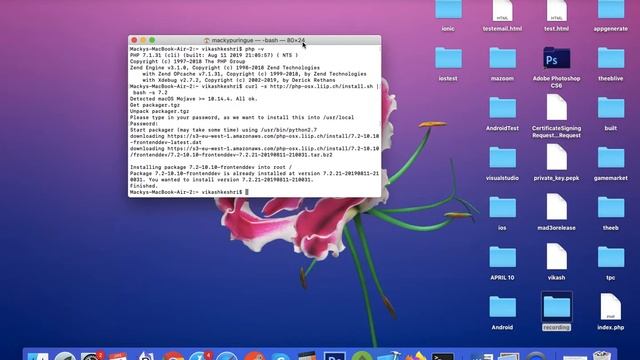640x360 pixels.
Task: Click the home folder icon in Terminal title
Action: tap(207, 40)
